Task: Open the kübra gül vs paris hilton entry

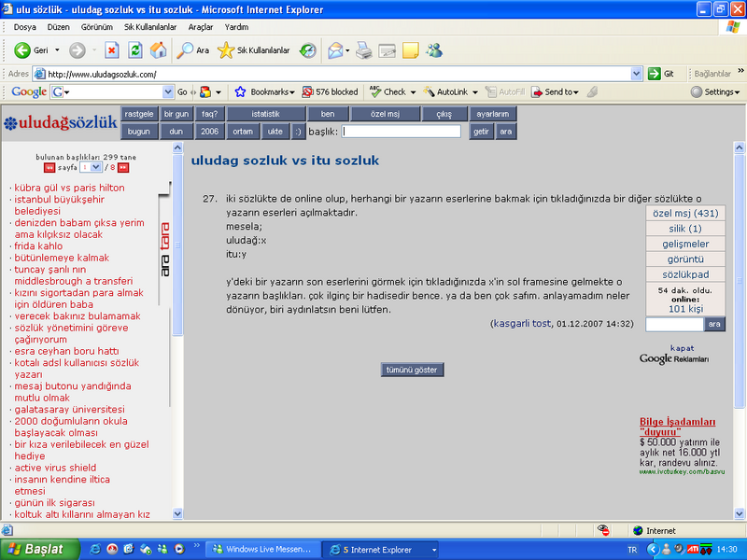Action: tap(69, 188)
